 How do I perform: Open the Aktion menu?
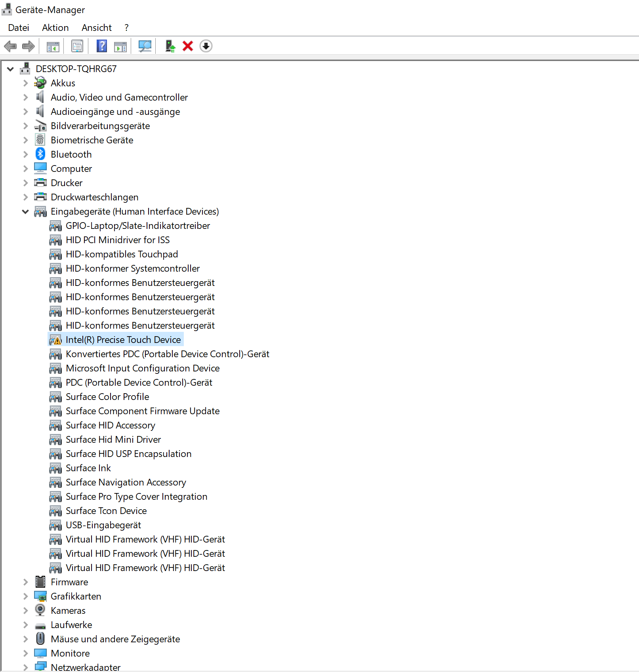(55, 28)
